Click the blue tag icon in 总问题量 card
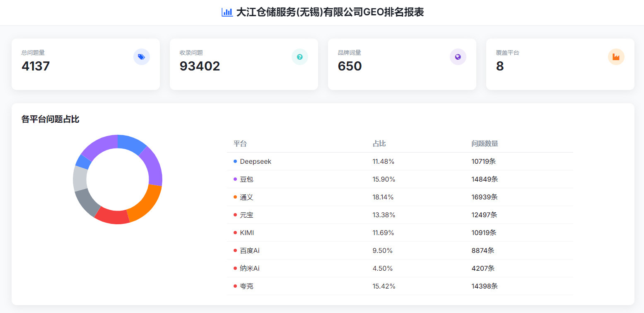Screen dimensions: 644x313 pyautogui.click(x=141, y=57)
